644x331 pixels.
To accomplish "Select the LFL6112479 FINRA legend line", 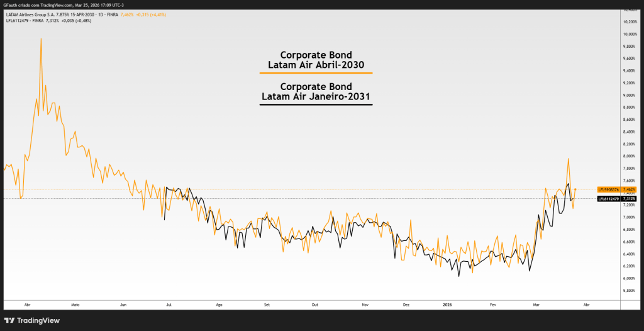I will tap(38, 20).
